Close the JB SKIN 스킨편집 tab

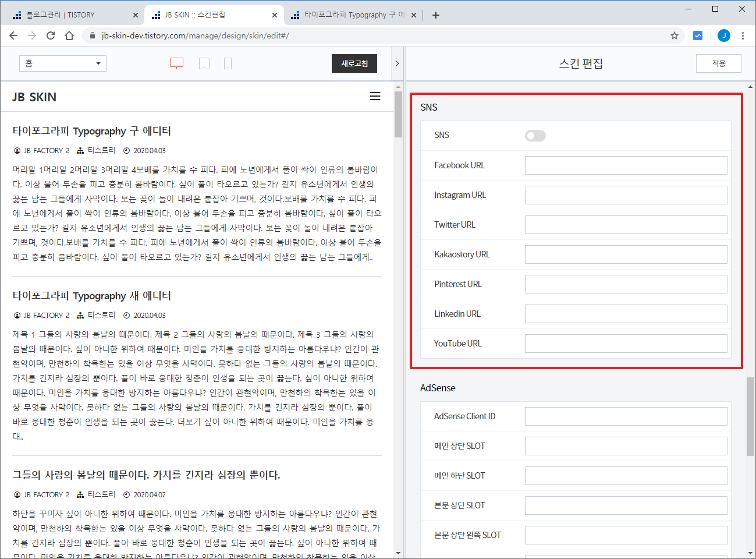275,15
